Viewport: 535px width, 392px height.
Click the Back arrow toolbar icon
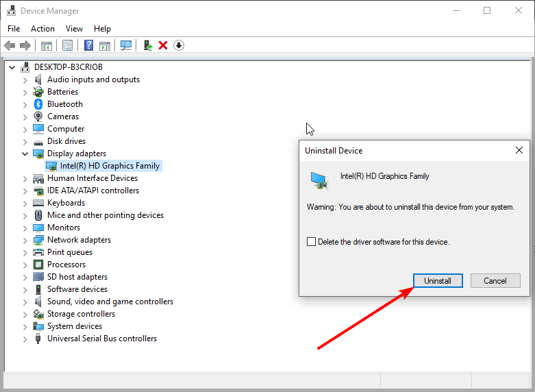coord(10,45)
